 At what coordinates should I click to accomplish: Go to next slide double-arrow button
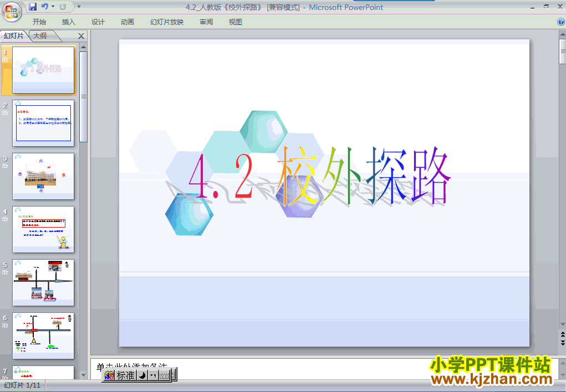coord(562,343)
